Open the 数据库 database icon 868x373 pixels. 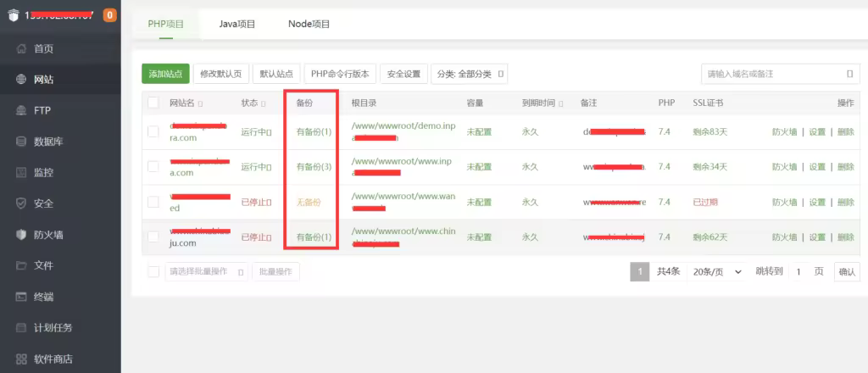[x=21, y=142]
